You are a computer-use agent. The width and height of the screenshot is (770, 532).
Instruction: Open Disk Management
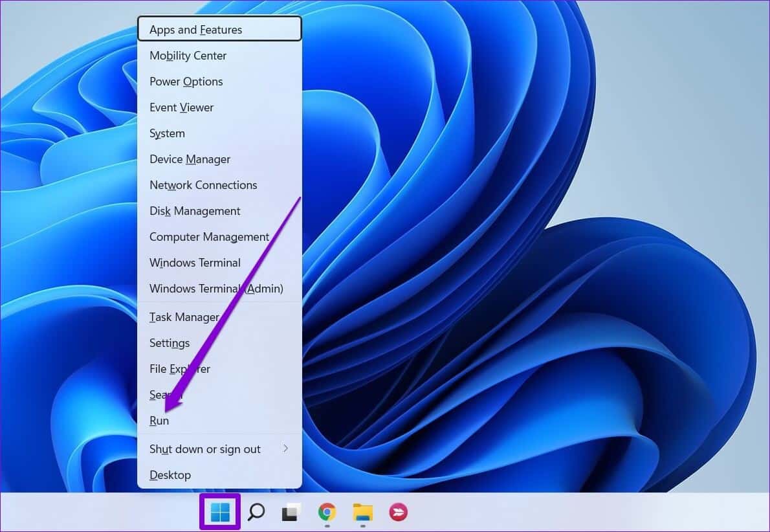pos(194,211)
